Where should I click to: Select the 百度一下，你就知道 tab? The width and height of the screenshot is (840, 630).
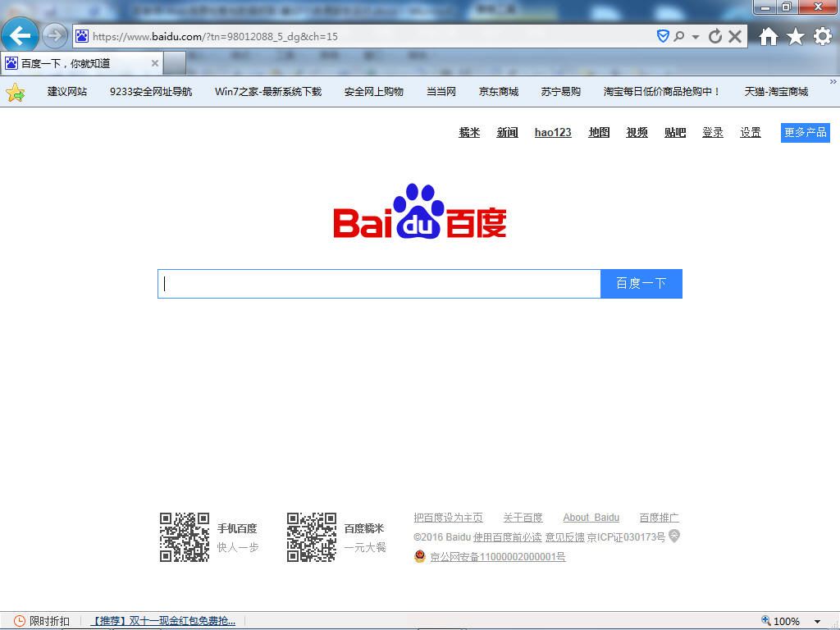coord(82,63)
